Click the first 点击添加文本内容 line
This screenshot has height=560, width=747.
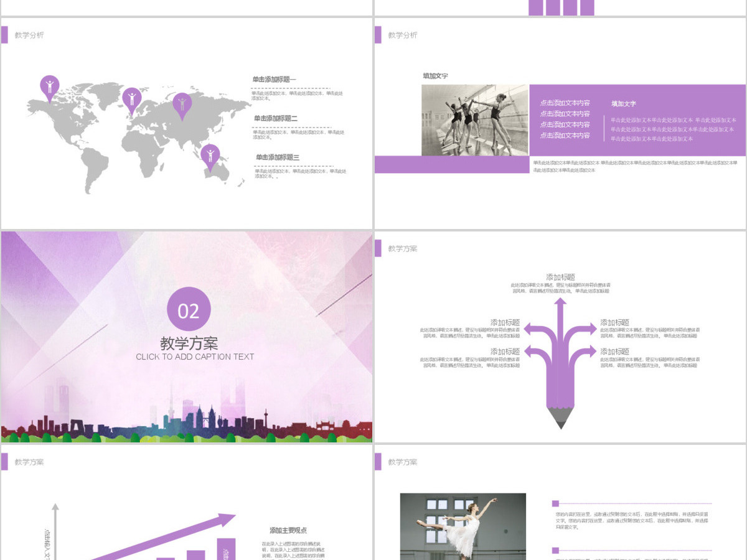565,103
